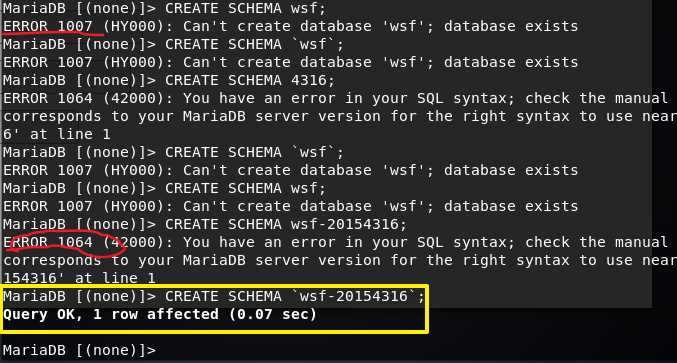Click (HY000) beside the red-underlined error
Viewport: 677px width, 363px height.
[133, 26]
